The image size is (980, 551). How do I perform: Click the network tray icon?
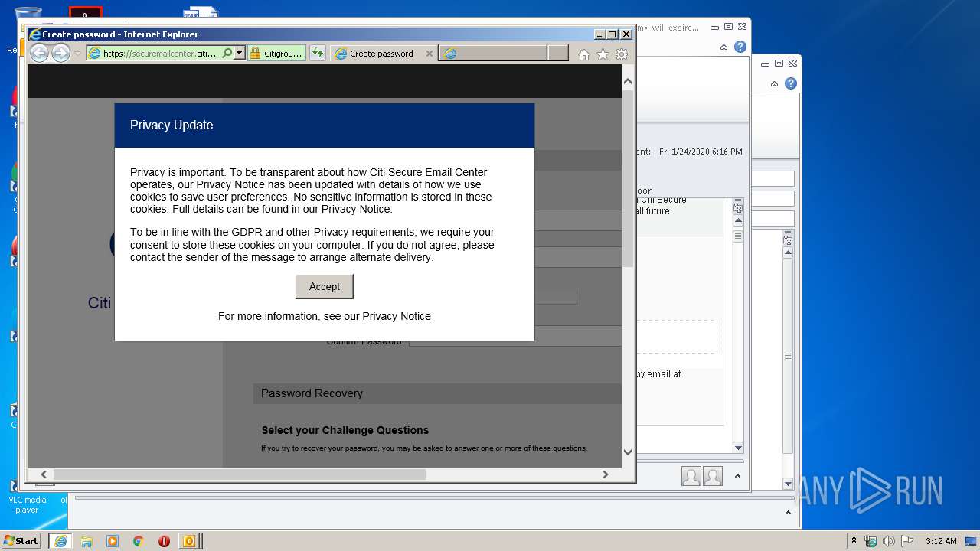(x=871, y=541)
